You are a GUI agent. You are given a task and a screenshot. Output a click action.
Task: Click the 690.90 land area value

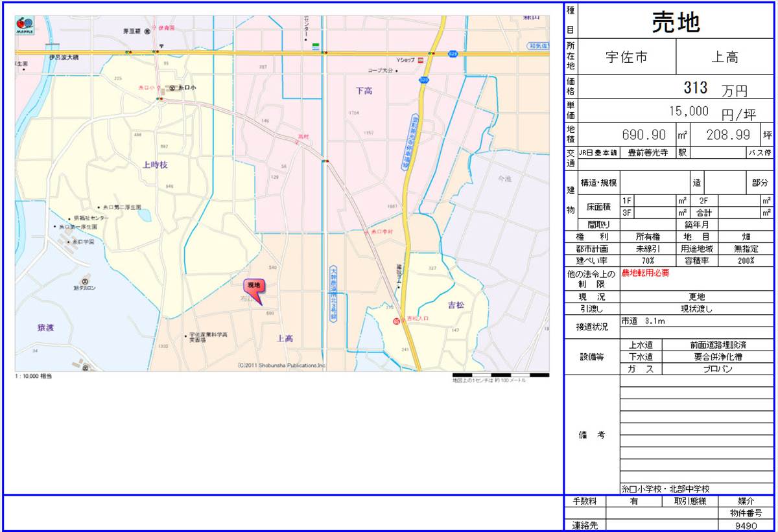click(644, 135)
